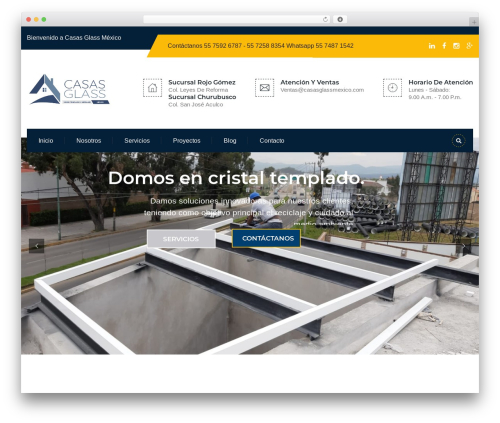Click 'Domos en cristal templado.' headline
The width and height of the screenshot is (500, 423).
pos(236,178)
